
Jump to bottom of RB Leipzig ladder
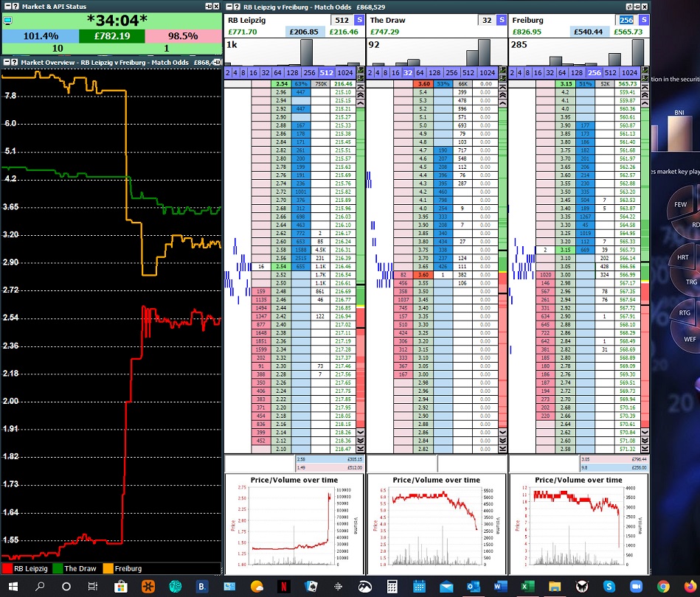coord(361,449)
